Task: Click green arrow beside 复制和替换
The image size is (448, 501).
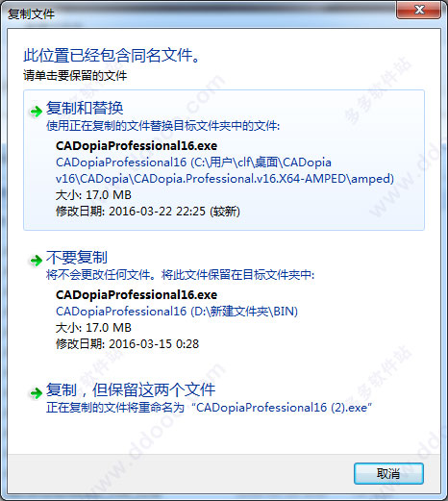Action: pos(36,111)
